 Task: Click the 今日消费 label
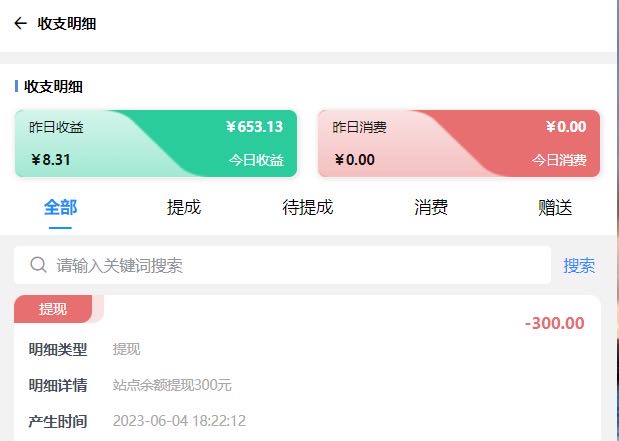(558, 160)
